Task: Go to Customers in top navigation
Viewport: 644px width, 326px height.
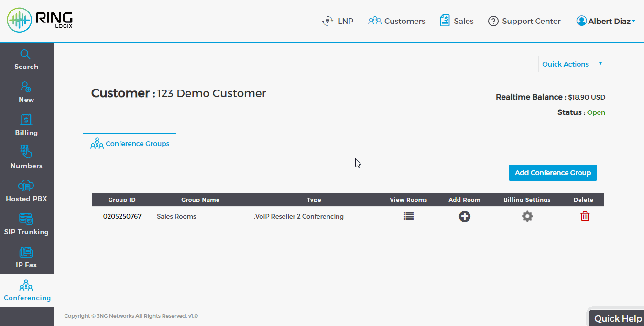Action: click(397, 21)
